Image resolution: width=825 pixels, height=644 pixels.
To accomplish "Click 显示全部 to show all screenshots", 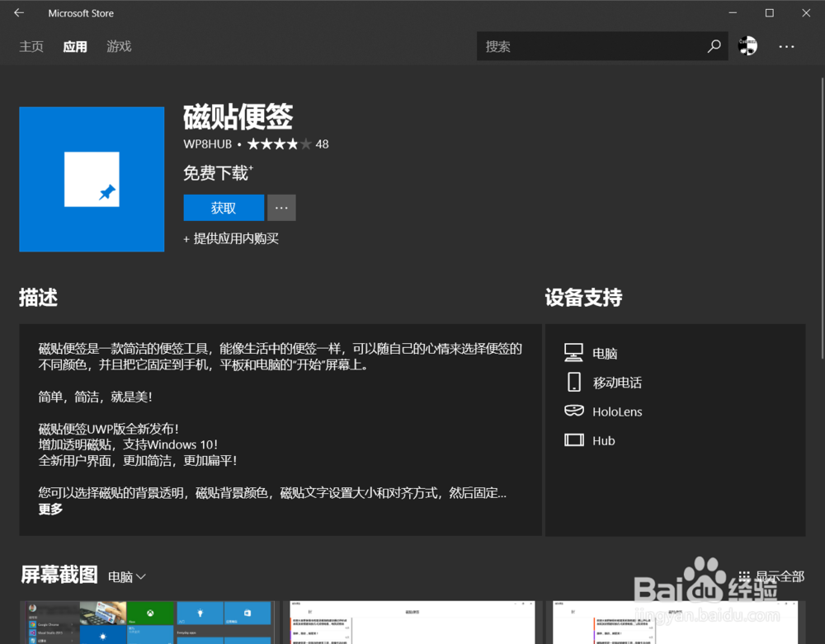I will [x=780, y=576].
